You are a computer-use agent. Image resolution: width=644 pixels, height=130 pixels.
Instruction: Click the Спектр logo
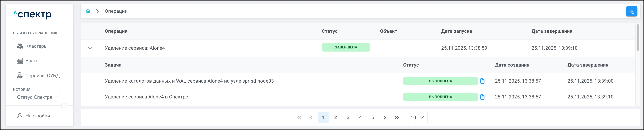coord(33,14)
